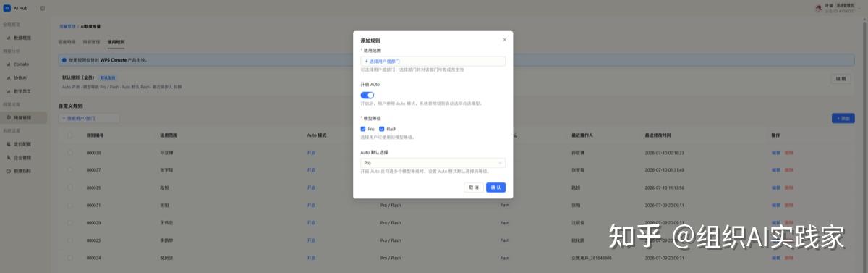Check the box for rule 000037
This screenshot has height=273, width=868.
point(70,170)
